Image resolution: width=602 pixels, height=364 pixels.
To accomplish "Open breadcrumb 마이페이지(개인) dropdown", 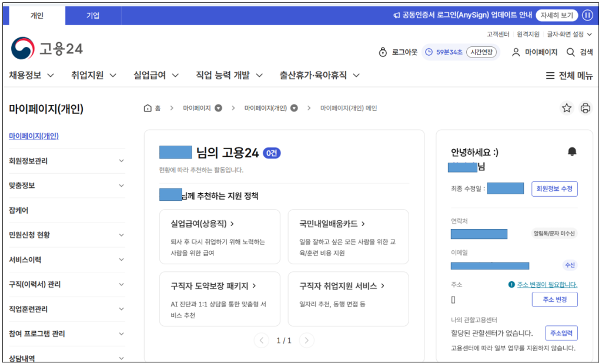I will click(x=294, y=108).
